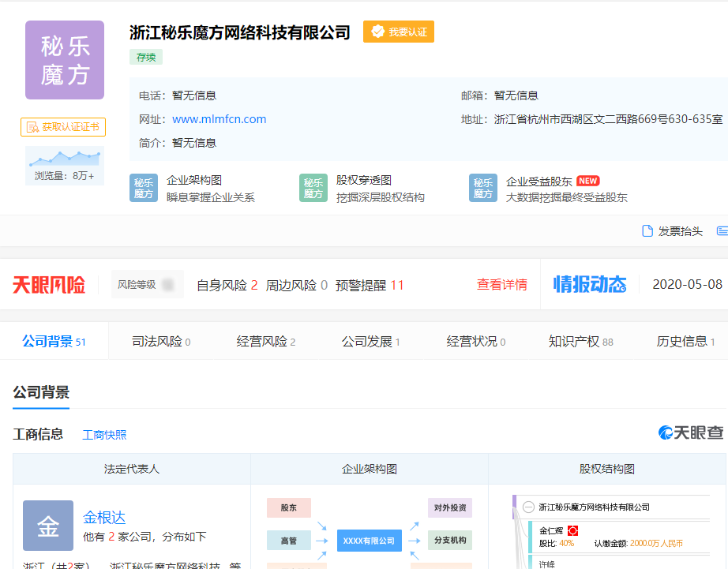Image resolution: width=728 pixels, height=569 pixels.
Task: Switch to 经营风险 tab
Action: [x=266, y=341]
